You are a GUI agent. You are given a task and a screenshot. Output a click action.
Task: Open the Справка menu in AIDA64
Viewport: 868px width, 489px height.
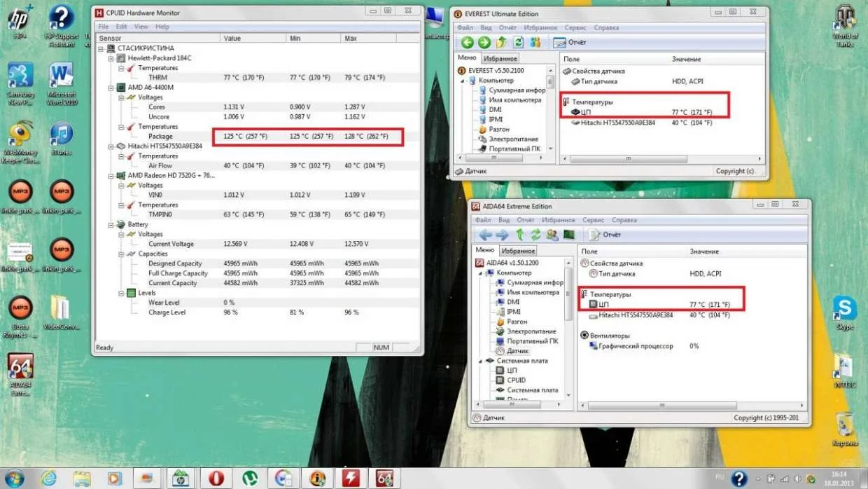[624, 220]
